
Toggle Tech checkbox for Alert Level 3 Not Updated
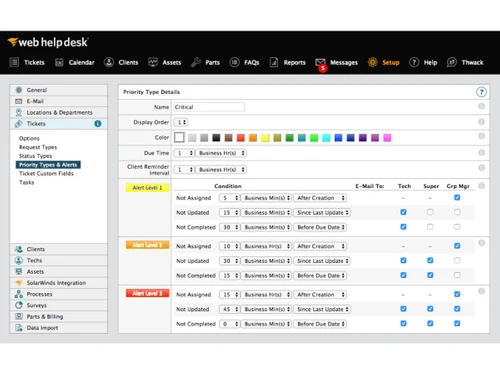pyautogui.click(x=403, y=309)
